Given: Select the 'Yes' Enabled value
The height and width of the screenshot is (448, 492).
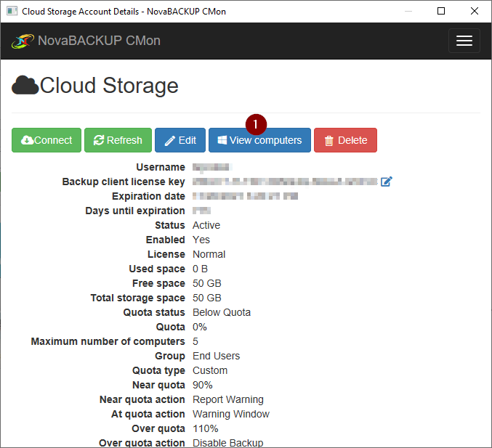Looking at the screenshot, I should (x=201, y=240).
